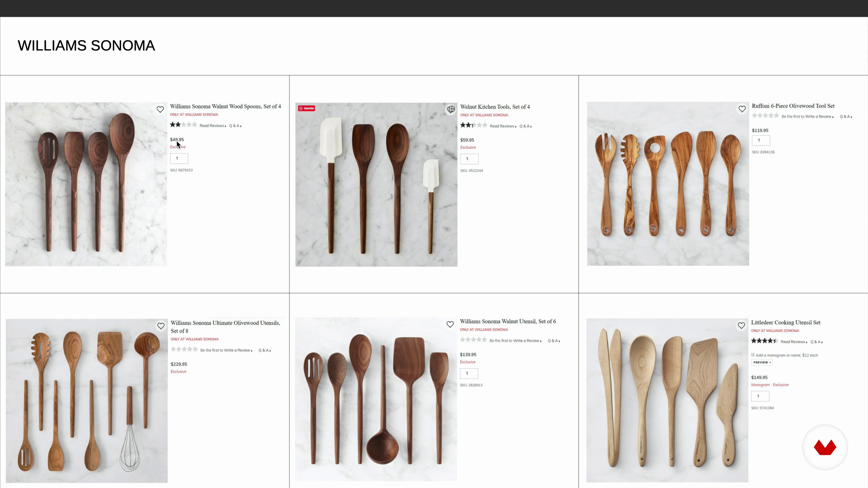Click quantity field for Ruffoni Olivewood Tool Set
The width and height of the screenshot is (868, 488).
coord(761,141)
